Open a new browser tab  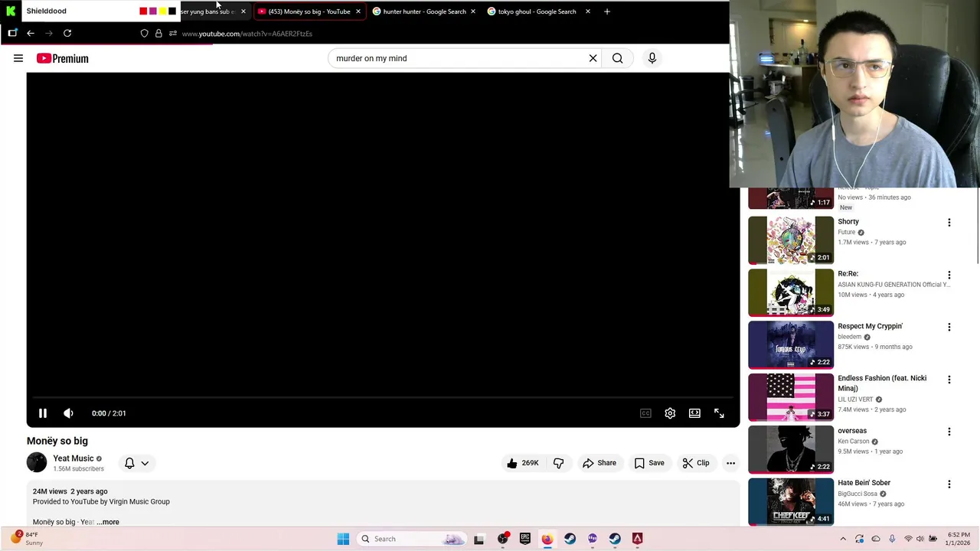click(606, 11)
